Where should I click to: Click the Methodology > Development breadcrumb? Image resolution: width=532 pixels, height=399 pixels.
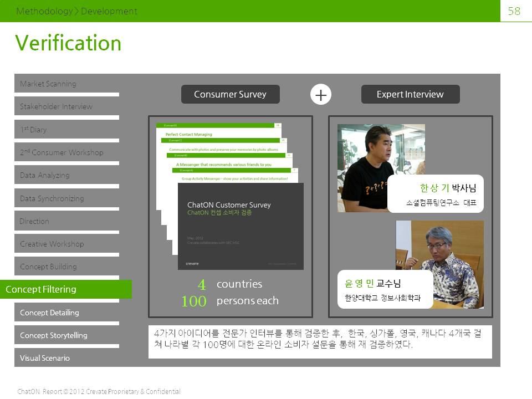pyautogui.click(x=76, y=11)
